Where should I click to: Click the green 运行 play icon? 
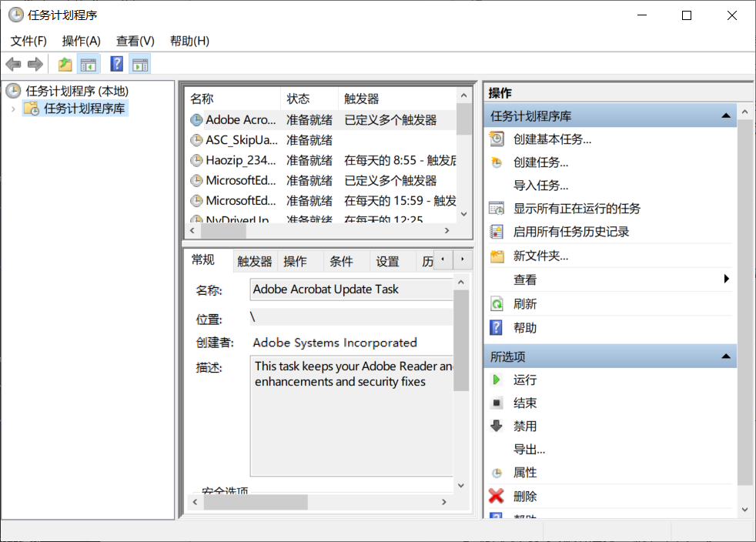pyautogui.click(x=496, y=380)
